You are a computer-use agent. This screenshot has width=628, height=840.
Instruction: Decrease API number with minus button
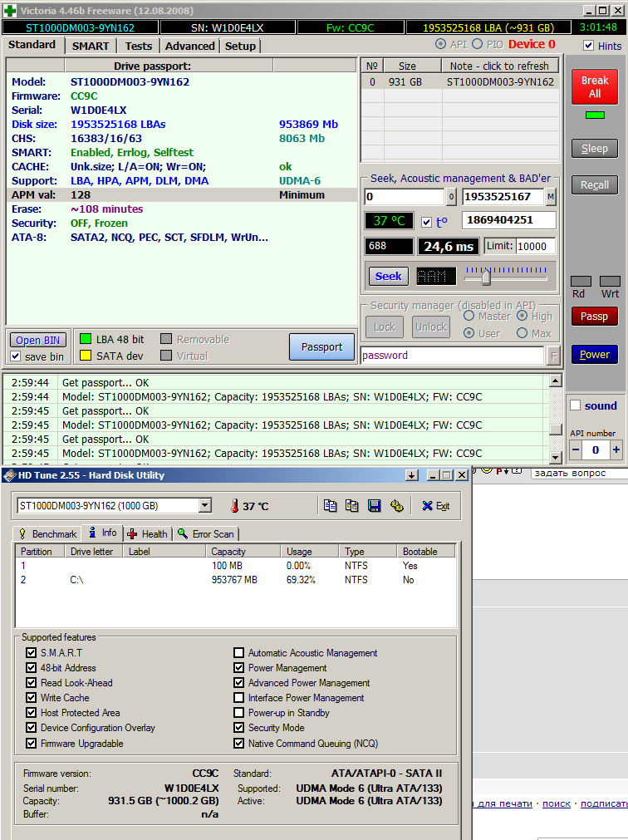point(576,449)
